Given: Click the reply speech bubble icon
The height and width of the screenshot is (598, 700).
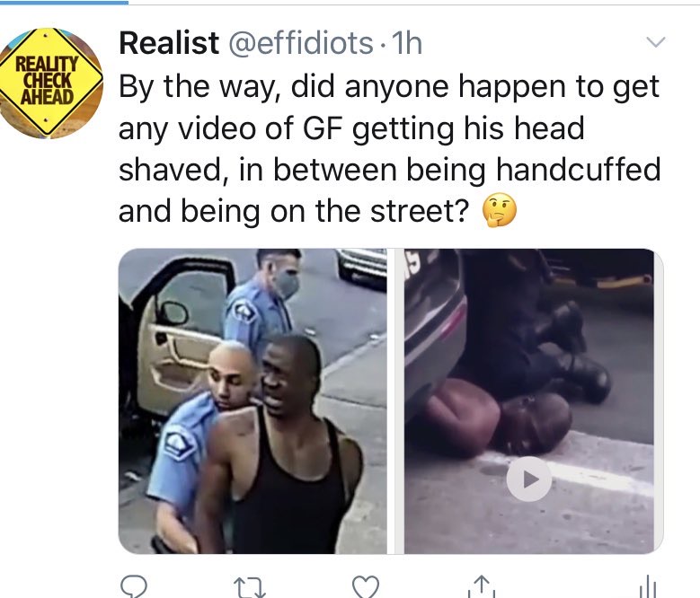Looking at the screenshot, I should coord(134,586).
